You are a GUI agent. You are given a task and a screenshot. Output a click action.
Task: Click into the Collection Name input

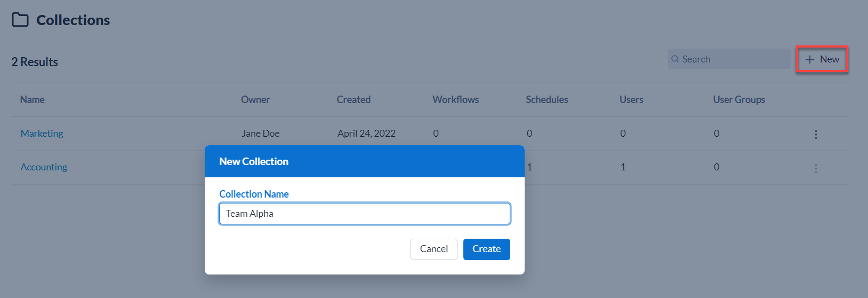(364, 214)
